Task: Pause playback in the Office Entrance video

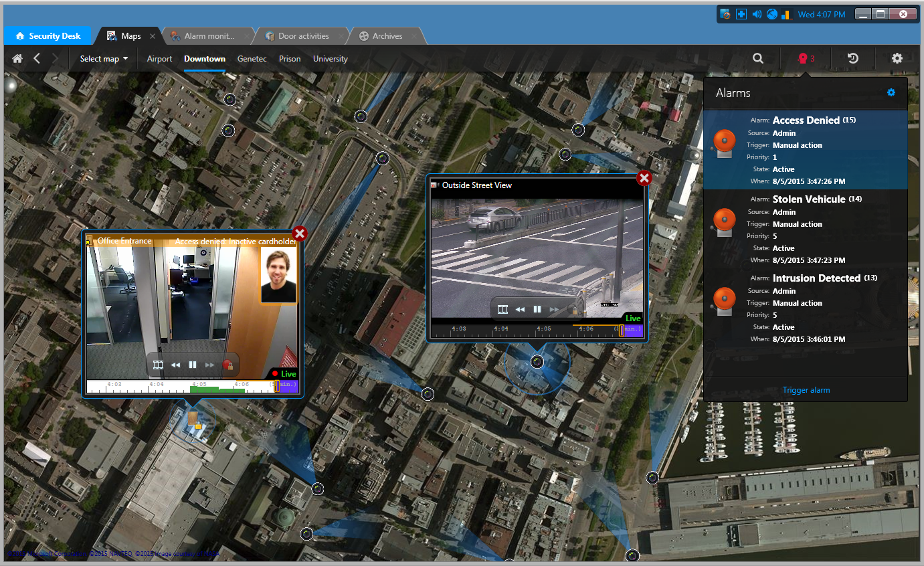Action: (x=192, y=365)
